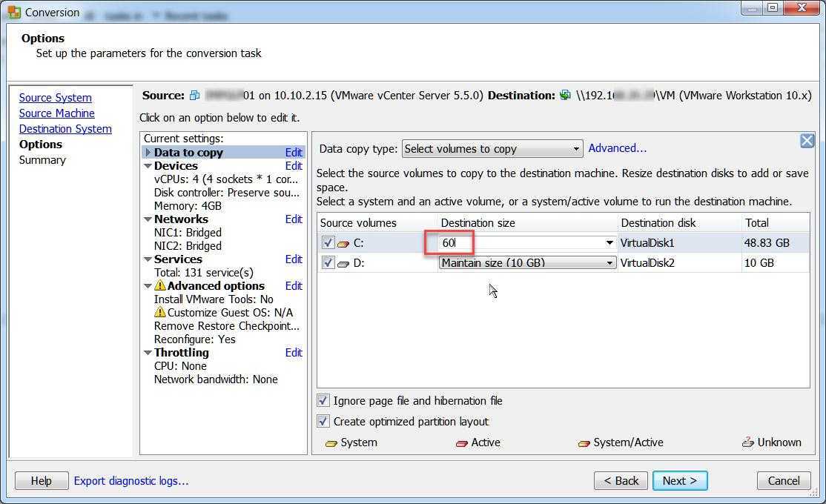Select the Summary step in sidebar
Screen dimensions: 826x504
click(43, 160)
